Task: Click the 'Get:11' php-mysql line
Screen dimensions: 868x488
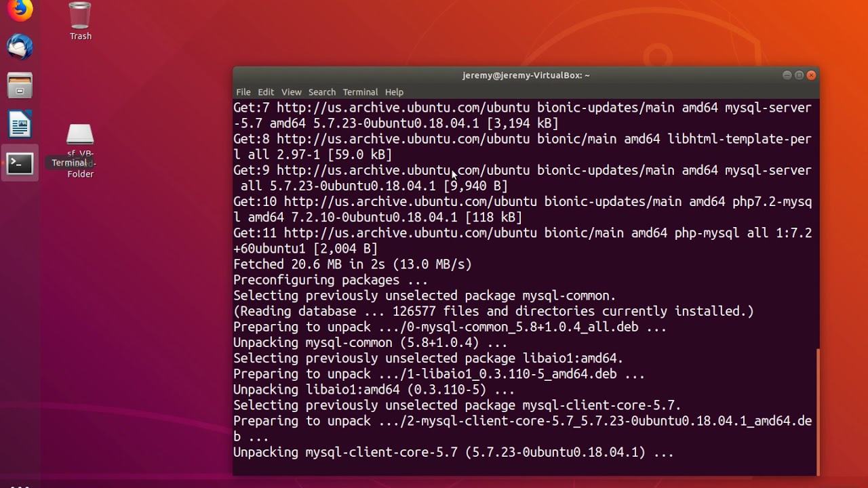Action: click(522, 240)
